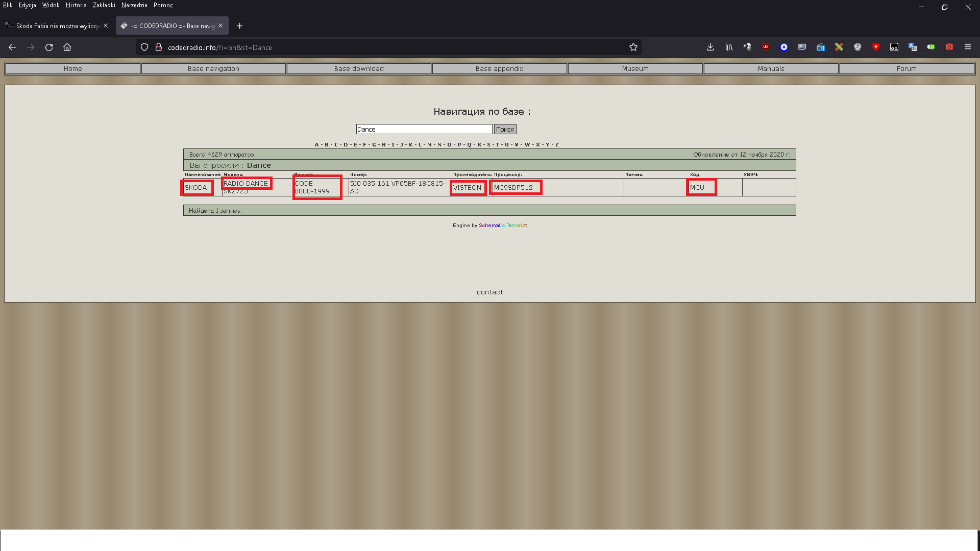Open the translate page extension
Image resolution: width=980 pixels, height=551 pixels.
coord(913,47)
